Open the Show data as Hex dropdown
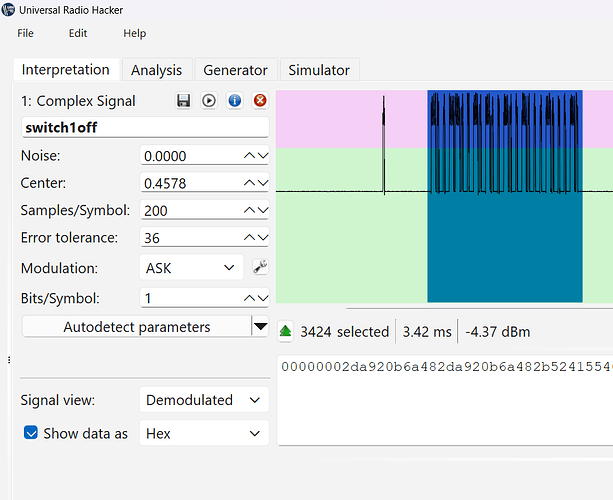 (x=204, y=433)
